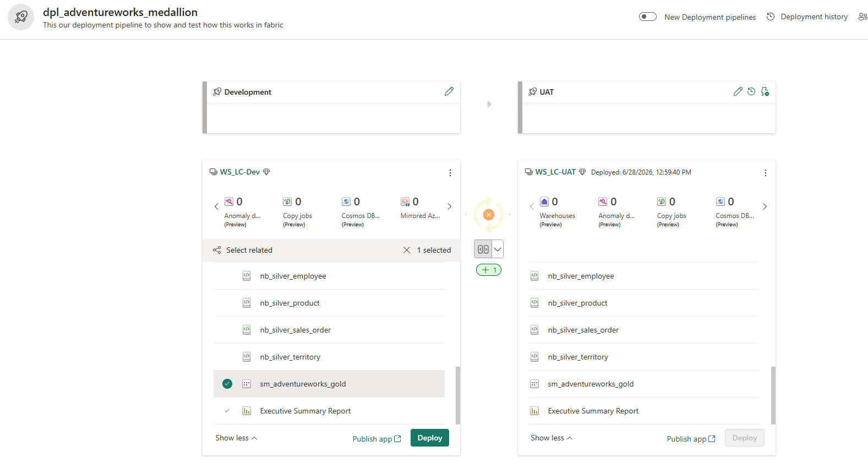Open Development Publish app link

point(377,439)
